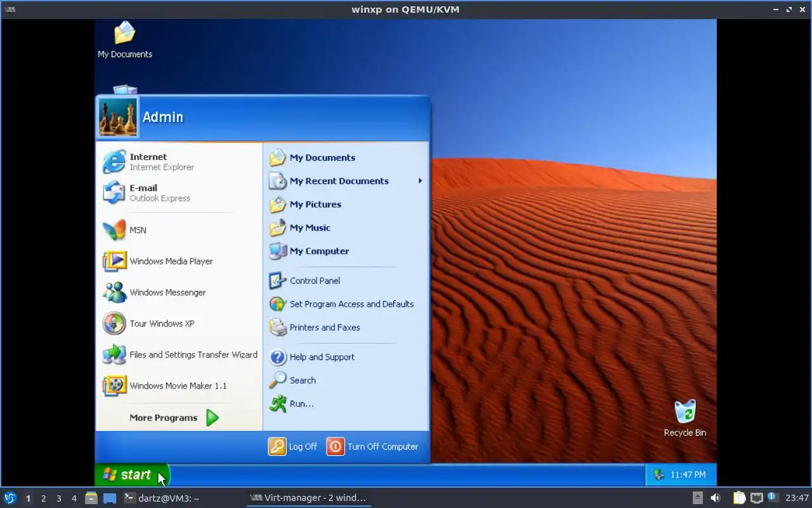Open Control Panel
The height and width of the screenshot is (508, 812).
tap(346, 281)
